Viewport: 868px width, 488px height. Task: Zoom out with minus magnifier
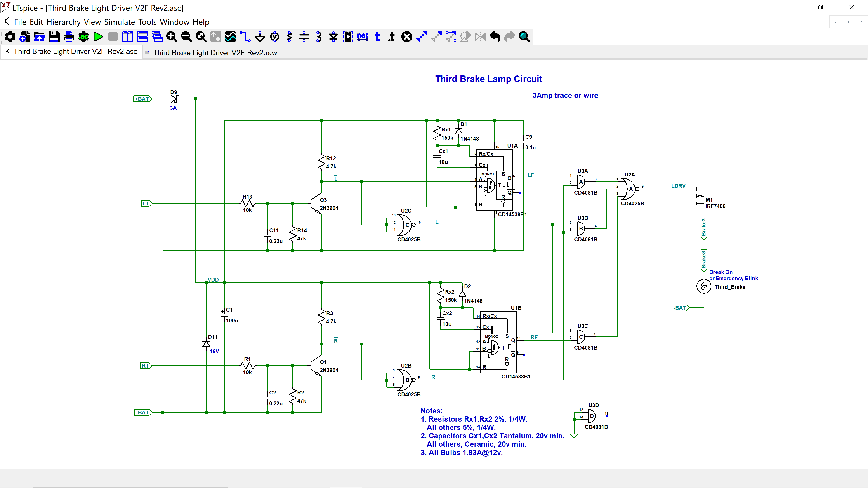(186, 37)
